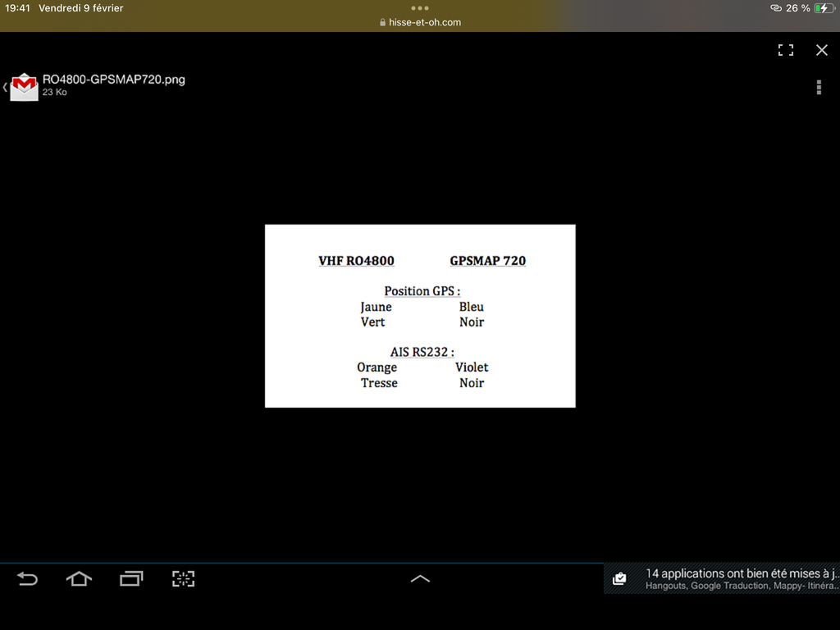Open the vertical three-dot overflow menu

(x=819, y=87)
